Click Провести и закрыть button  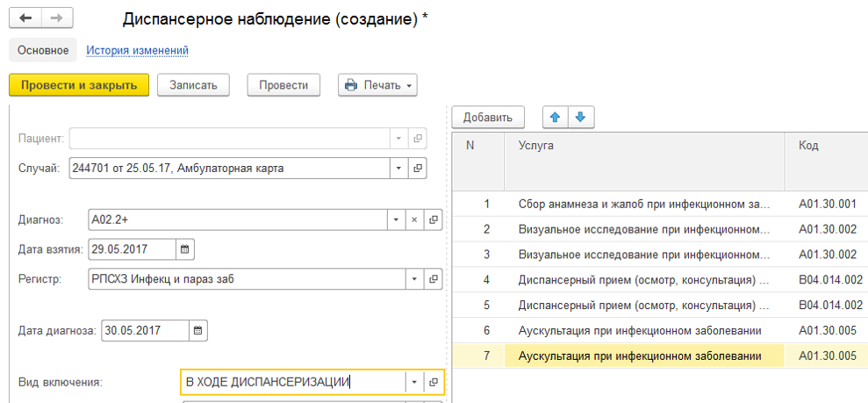pyautogui.click(x=79, y=85)
